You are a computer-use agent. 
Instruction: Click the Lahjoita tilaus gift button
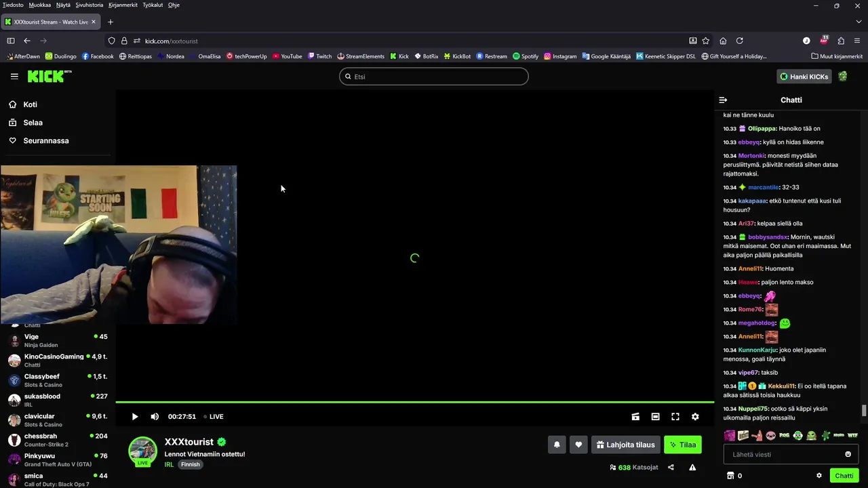(x=626, y=445)
